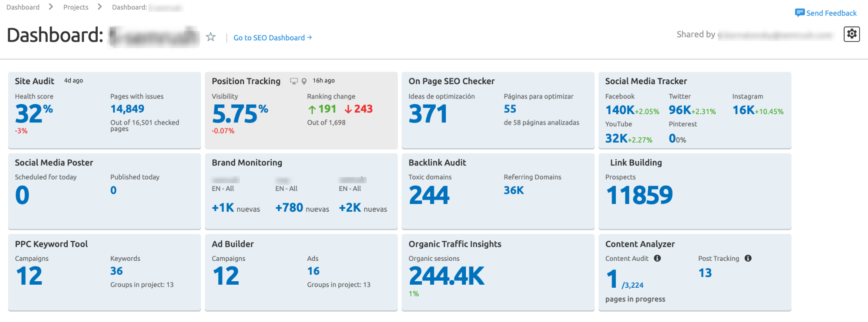Viewport: 868px width, 322px height.
Task: Go to SEO Dashboard
Action: click(273, 38)
